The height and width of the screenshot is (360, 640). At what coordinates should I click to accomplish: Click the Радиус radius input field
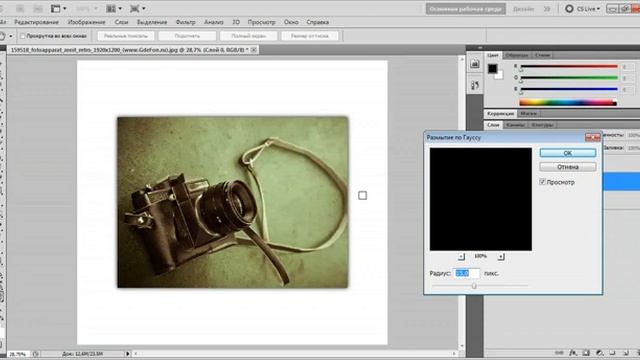coord(467,273)
